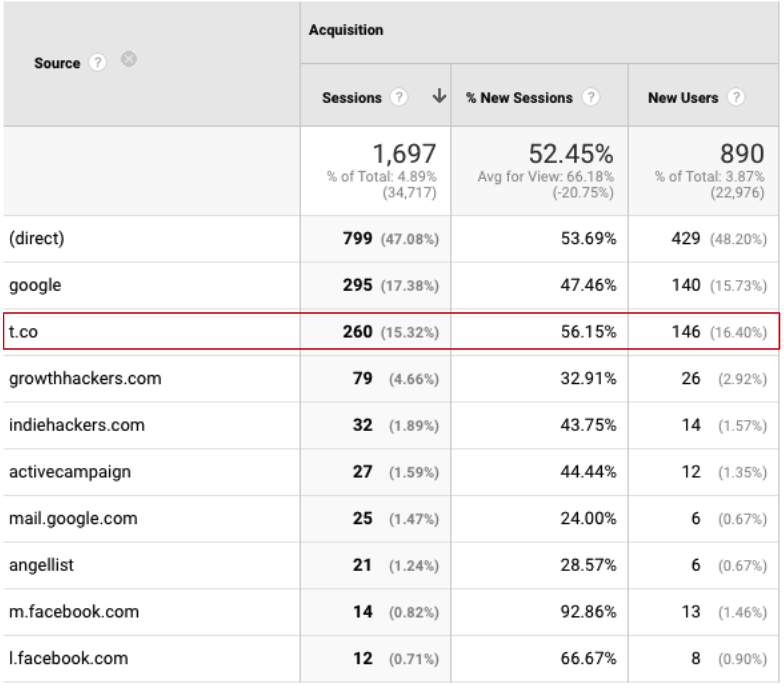The image size is (784, 689).
Task: Open the angellist source
Action: coord(41,565)
